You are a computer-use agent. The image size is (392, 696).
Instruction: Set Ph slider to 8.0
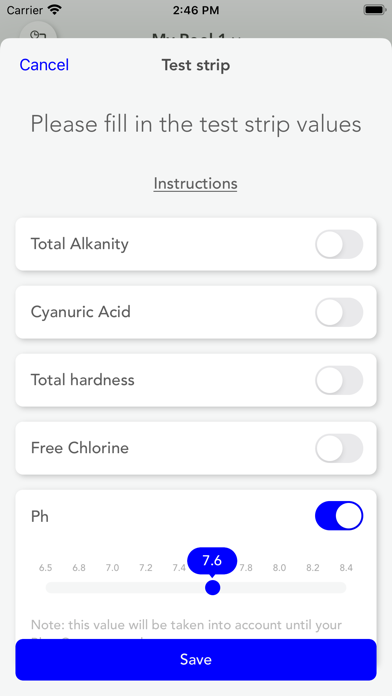279,588
